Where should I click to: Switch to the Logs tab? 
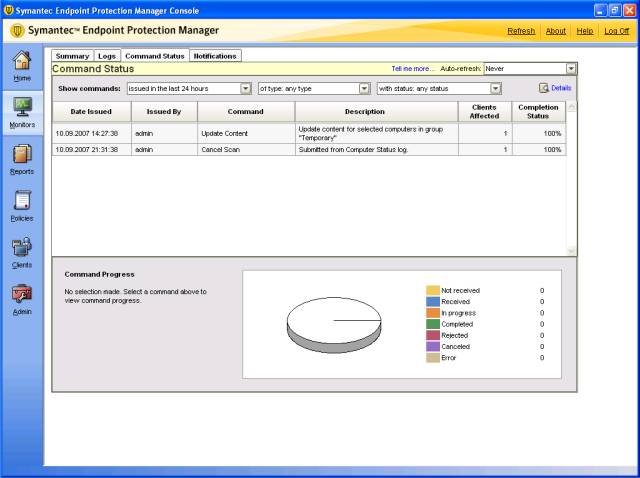pos(107,56)
